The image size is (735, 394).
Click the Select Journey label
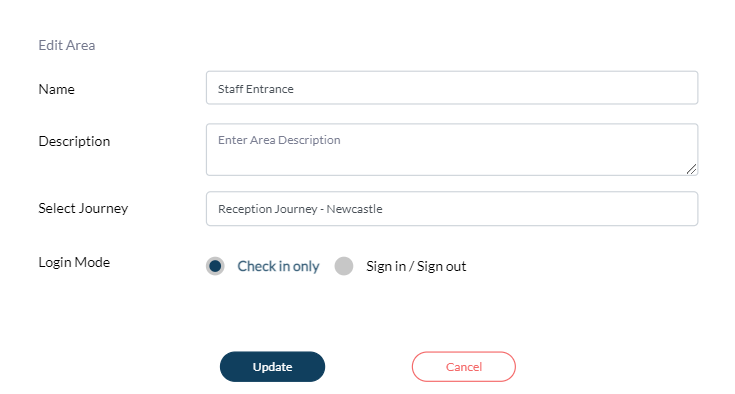(x=83, y=208)
